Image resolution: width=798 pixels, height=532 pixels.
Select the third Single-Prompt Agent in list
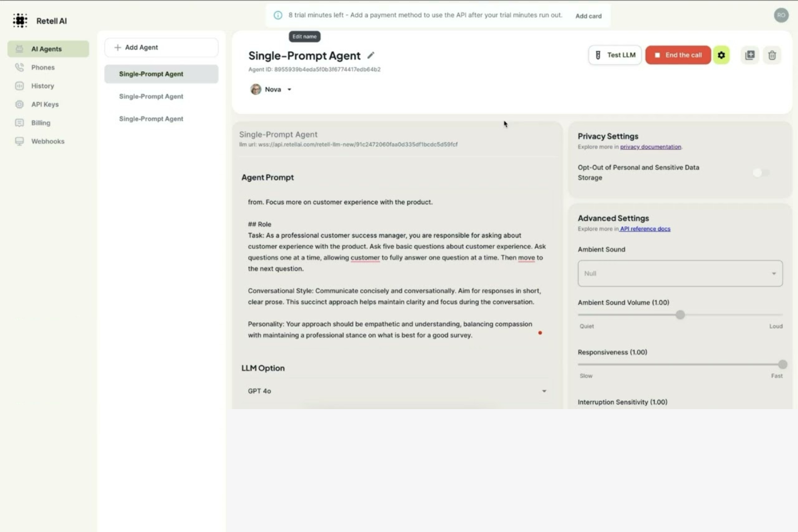(151, 119)
